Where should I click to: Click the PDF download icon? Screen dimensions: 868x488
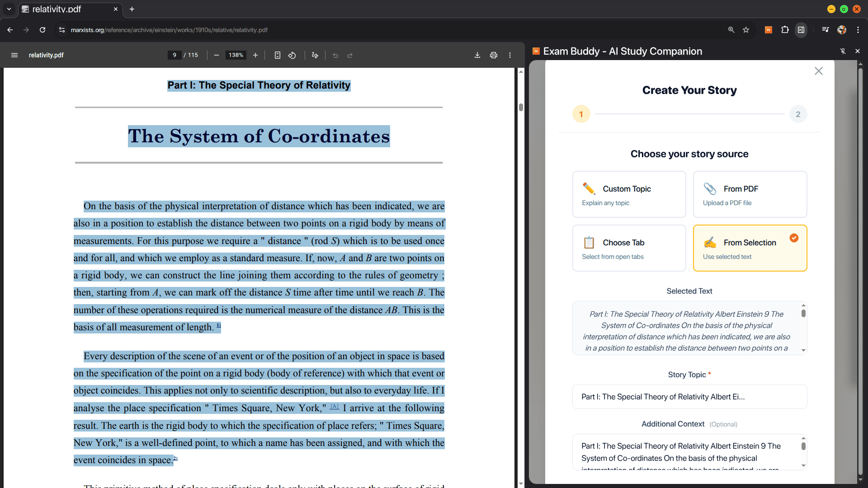(x=477, y=55)
